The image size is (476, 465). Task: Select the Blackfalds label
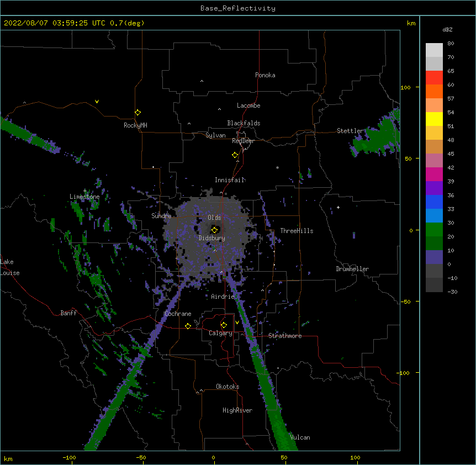[244, 123]
